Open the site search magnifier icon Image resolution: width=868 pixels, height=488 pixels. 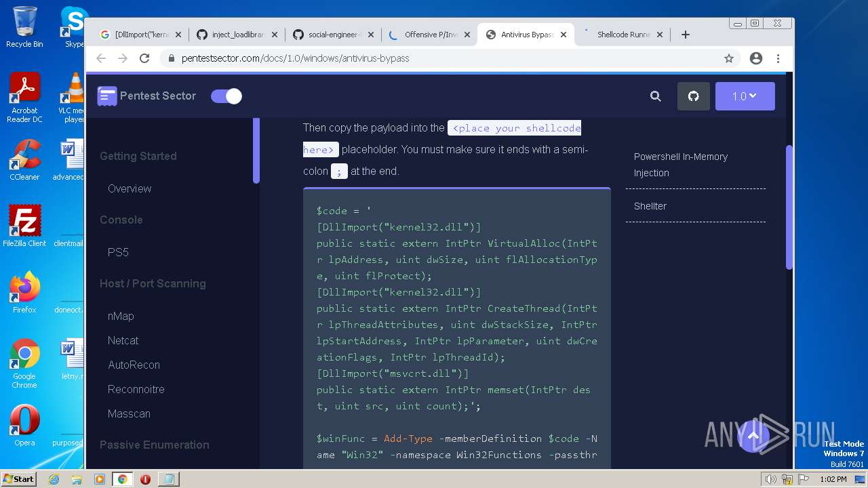coord(656,96)
